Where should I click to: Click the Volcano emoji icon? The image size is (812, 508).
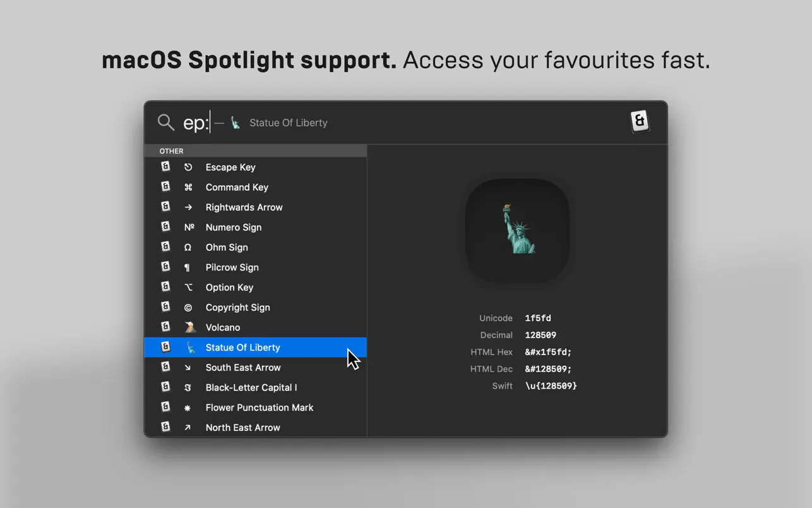[x=189, y=327]
